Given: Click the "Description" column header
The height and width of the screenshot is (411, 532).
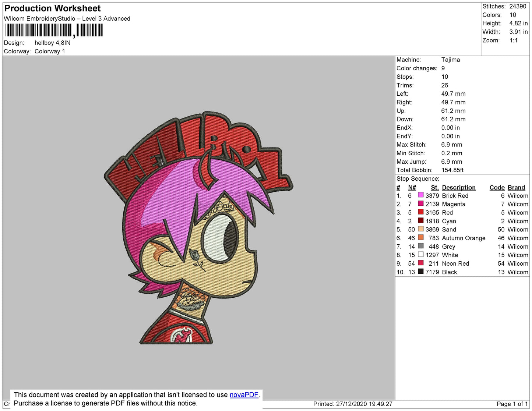Looking at the screenshot, I should 459,188.
